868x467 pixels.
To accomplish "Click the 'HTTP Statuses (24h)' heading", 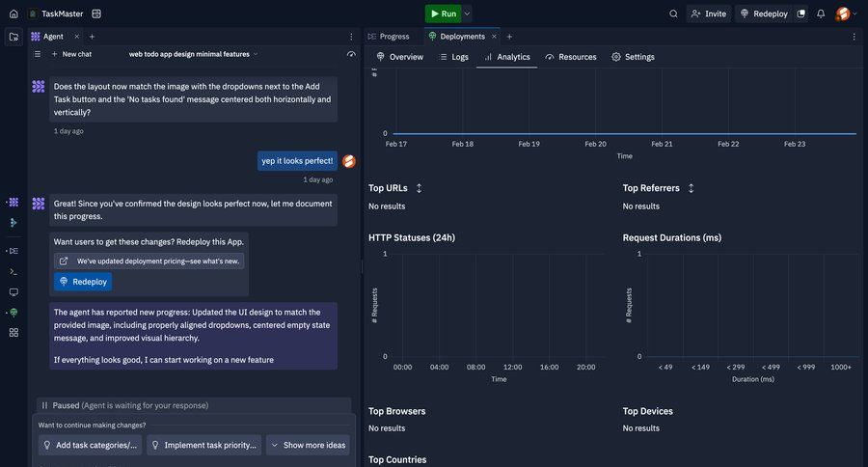I will [x=412, y=237].
